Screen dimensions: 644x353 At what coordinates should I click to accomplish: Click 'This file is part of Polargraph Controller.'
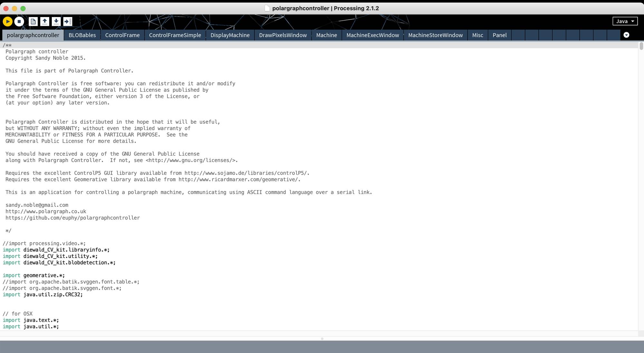[69, 71]
